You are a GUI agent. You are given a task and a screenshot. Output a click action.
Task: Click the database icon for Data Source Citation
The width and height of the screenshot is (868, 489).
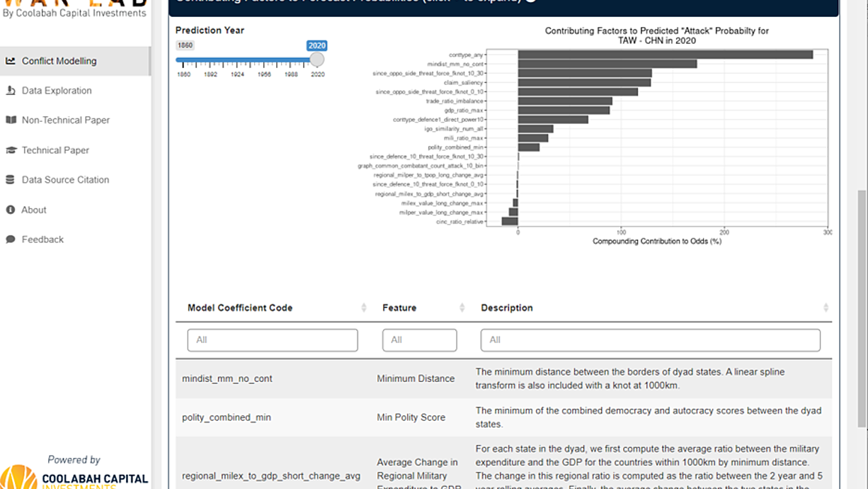[11, 180]
